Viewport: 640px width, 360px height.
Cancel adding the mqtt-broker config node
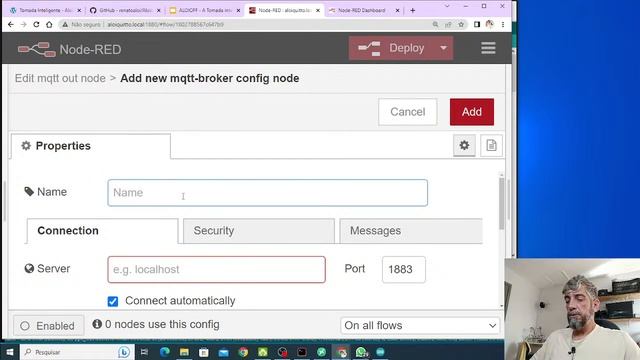407,112
